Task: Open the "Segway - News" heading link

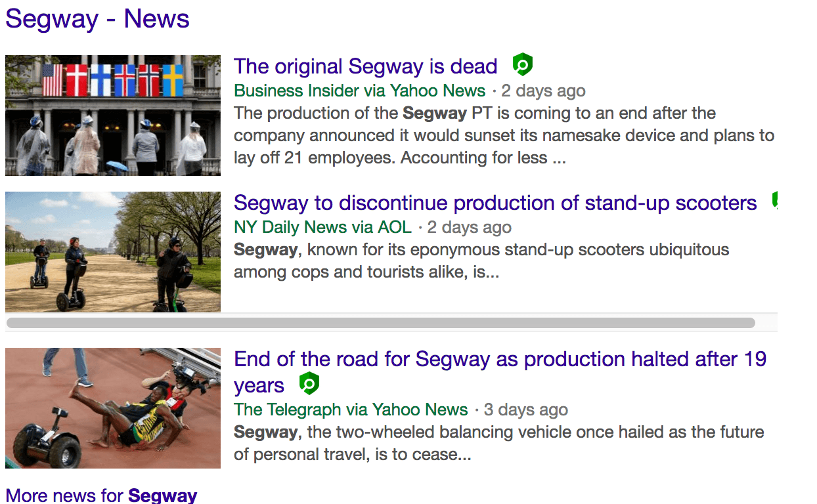Action: tap(97, 18)
